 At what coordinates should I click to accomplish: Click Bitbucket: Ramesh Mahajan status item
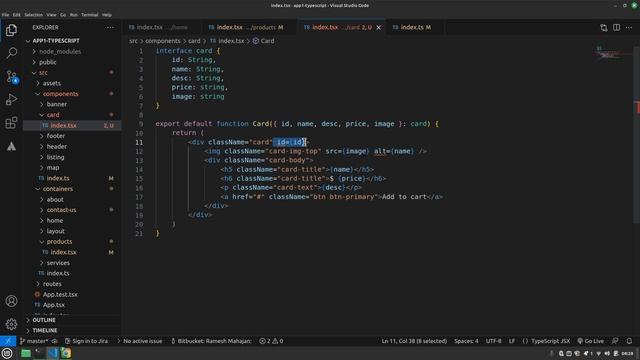[211, 341]
